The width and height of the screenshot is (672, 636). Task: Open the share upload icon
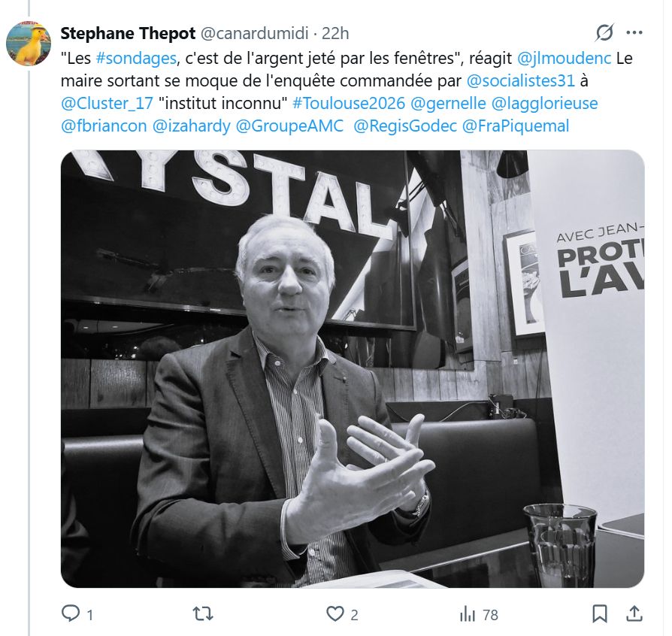[x=634, y=613]
